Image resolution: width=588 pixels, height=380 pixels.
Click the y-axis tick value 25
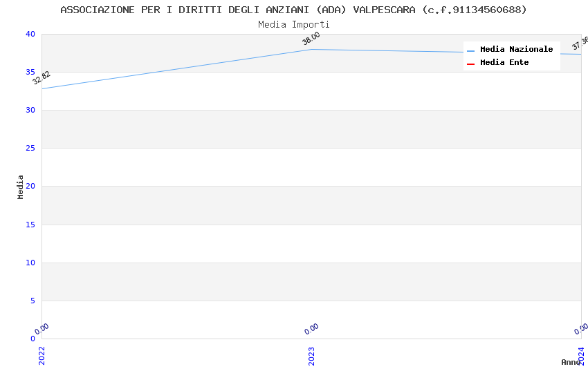30,149
